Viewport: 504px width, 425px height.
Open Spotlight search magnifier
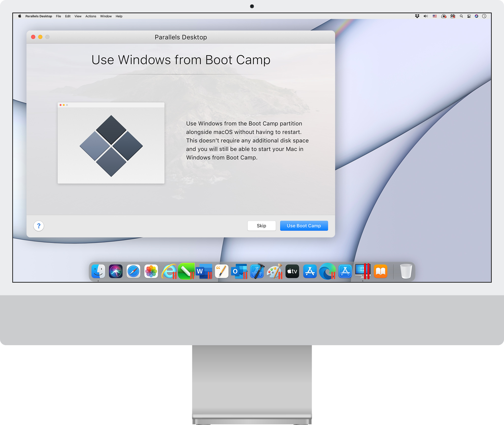click(461, 16)
